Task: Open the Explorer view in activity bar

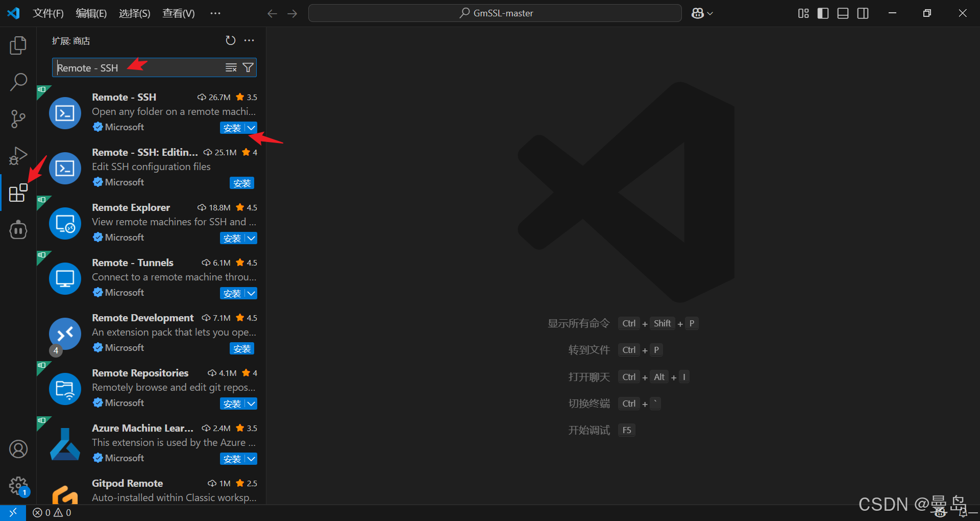Action: [x=18, y=45]
